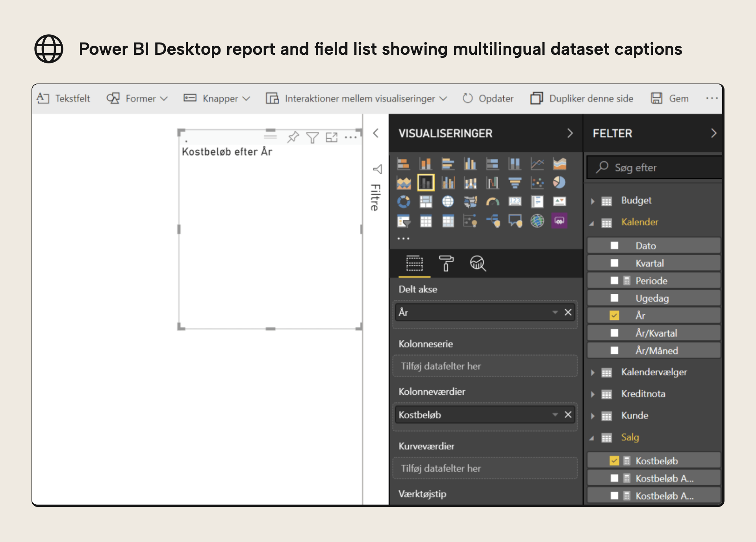
Task: Click the Opdater button
Action: (x=488, y=98)
